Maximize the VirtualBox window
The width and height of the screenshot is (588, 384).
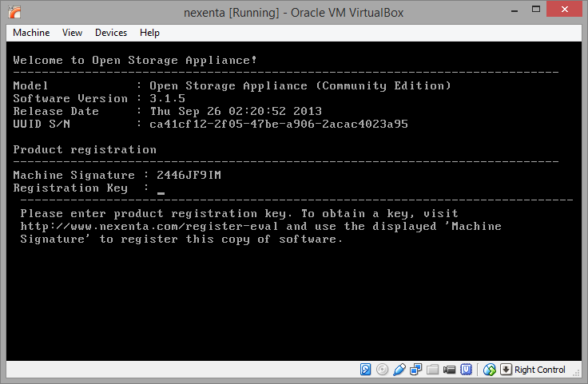pos(536,10)
